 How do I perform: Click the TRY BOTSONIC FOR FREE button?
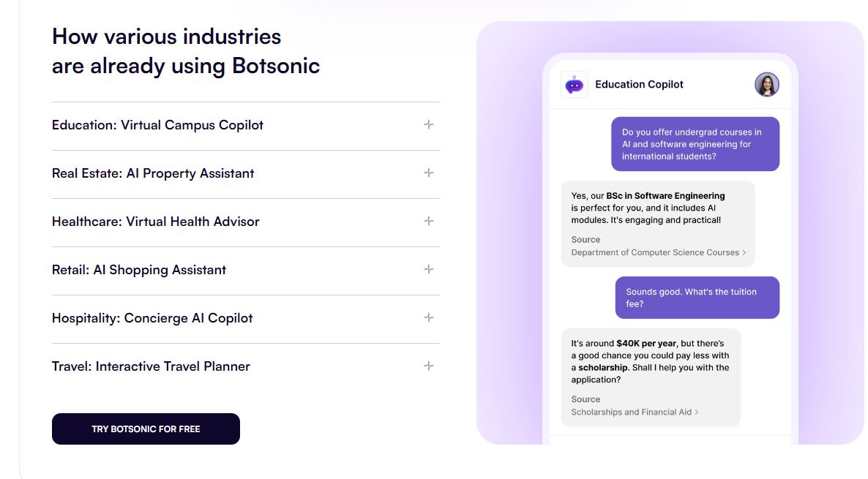pos(146,429)
